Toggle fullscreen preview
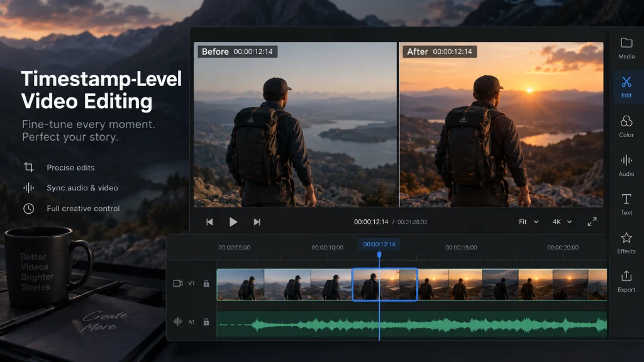644x362 pixels. coord(592,222)
